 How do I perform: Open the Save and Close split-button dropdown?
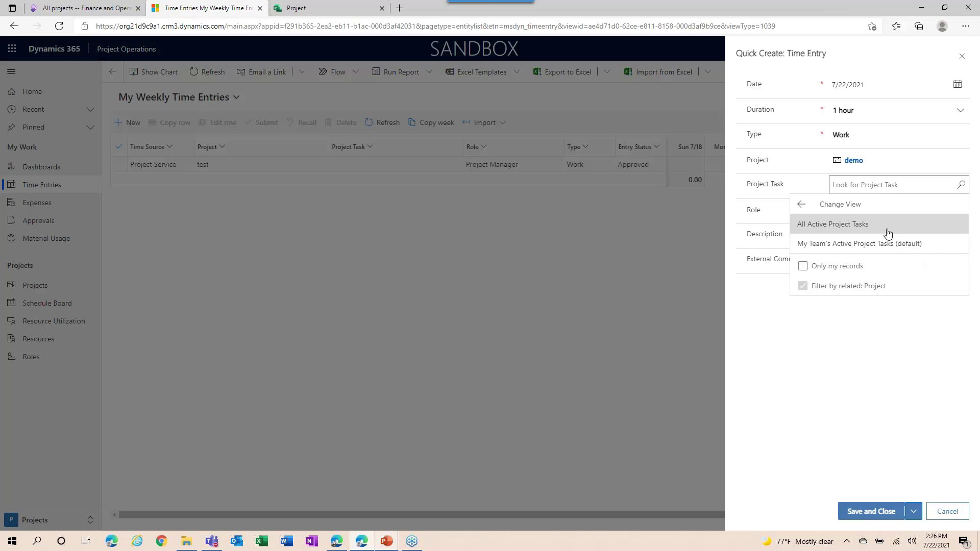(914, 511)
